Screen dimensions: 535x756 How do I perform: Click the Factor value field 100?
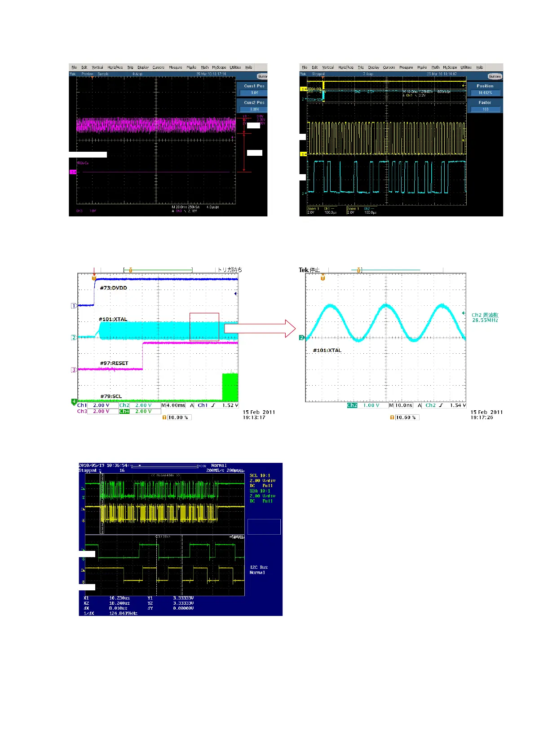pos(485,110)
